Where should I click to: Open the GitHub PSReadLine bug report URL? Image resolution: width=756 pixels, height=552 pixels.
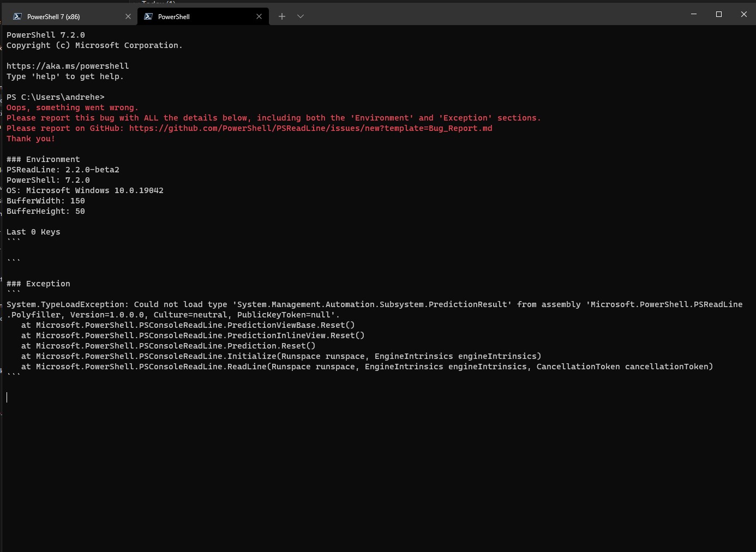coord(311,128)
